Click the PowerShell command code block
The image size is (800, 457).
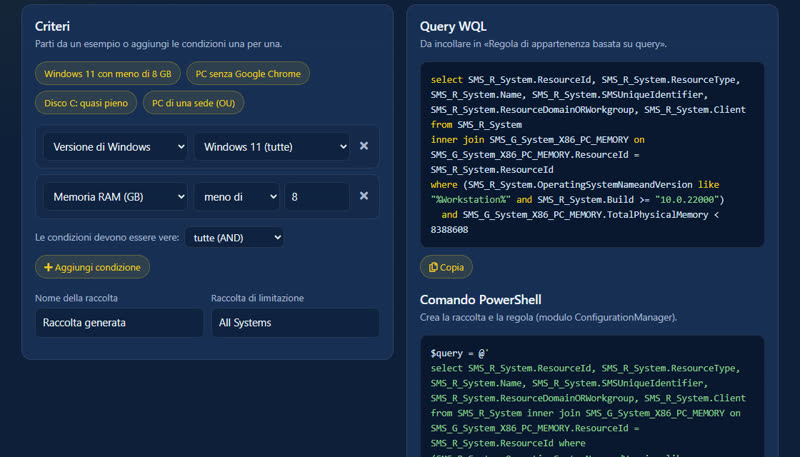pos(592,396)
